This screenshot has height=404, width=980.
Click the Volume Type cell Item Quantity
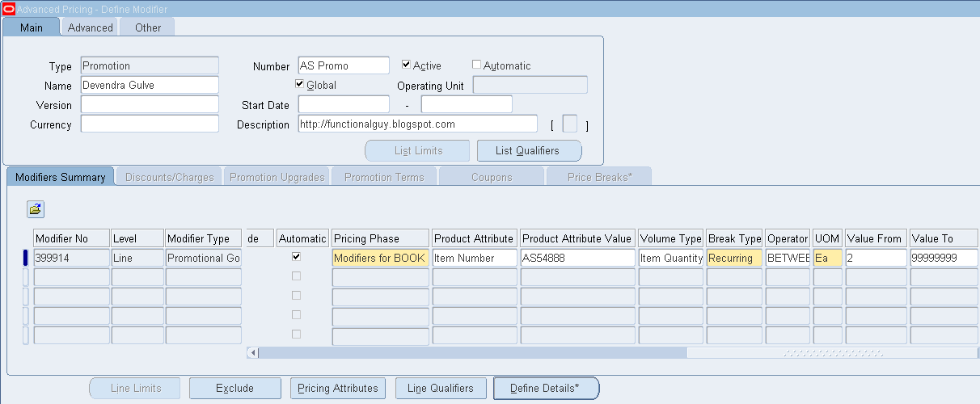tap(671, 258)
